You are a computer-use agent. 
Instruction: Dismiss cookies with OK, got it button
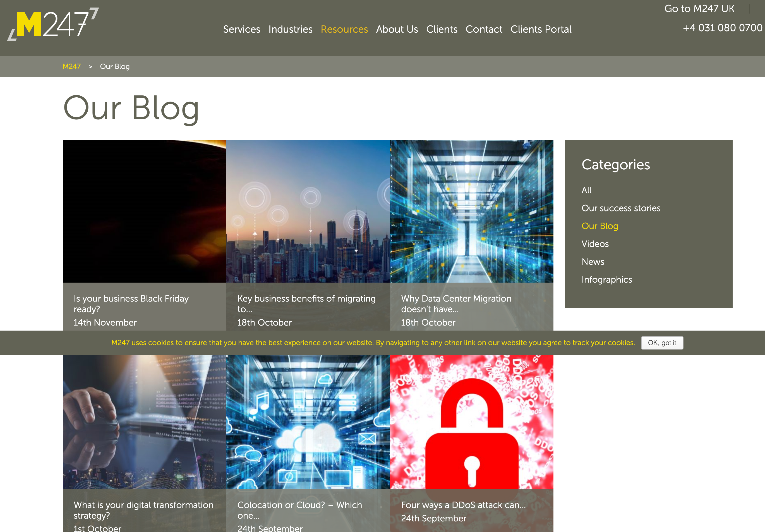[662, 343]
